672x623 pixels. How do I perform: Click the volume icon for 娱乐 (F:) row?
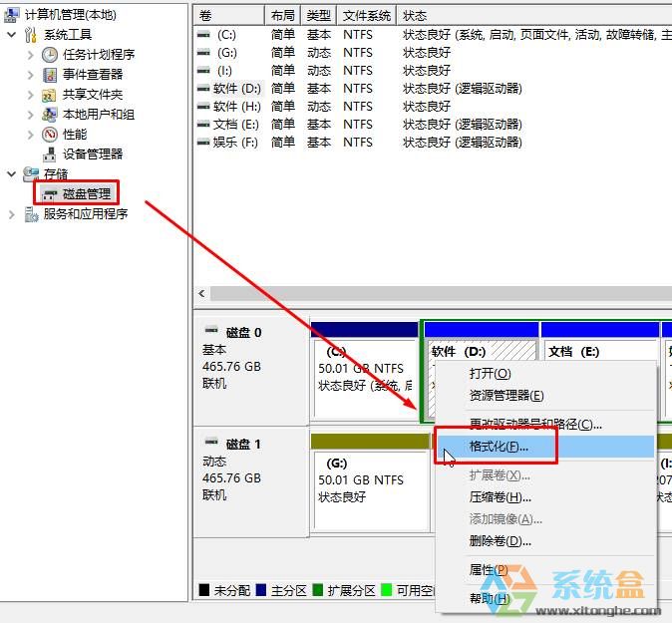tap(203, 142)
